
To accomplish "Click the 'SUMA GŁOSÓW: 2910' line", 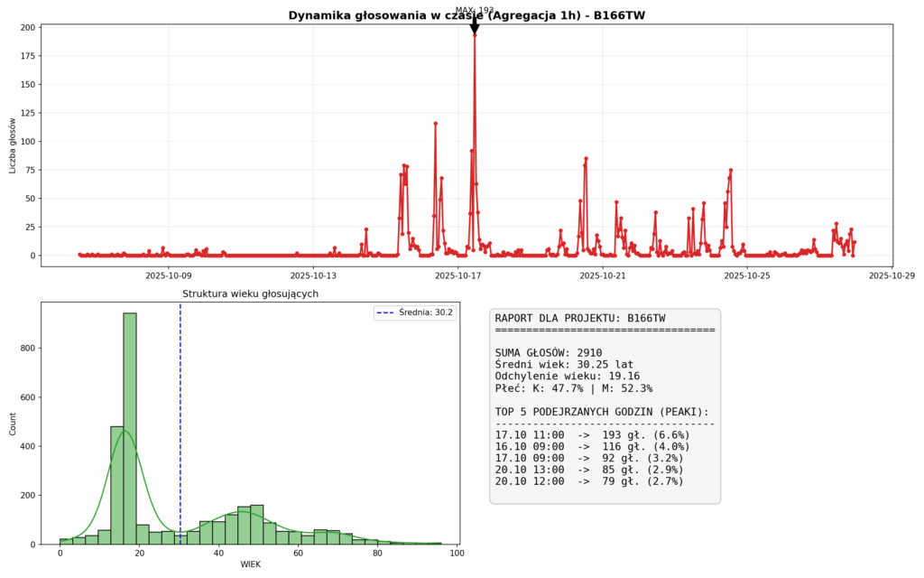I will (x=549, y=353).
